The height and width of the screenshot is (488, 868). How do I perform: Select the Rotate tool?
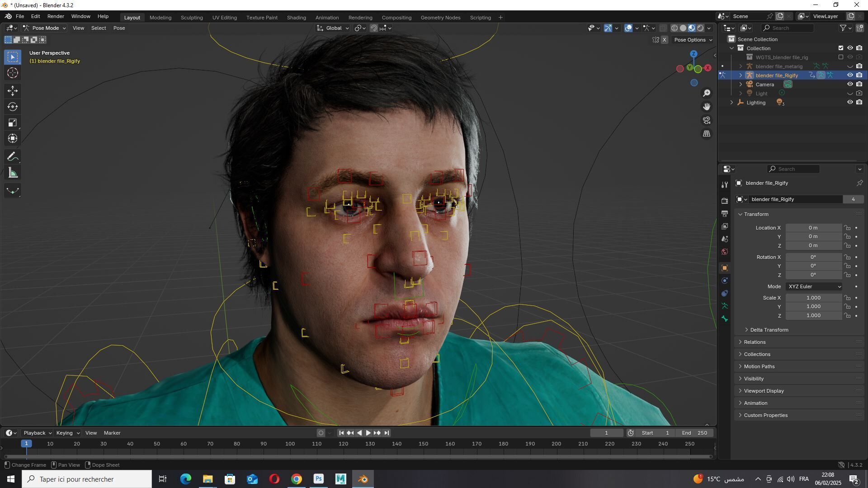[13, 107]
